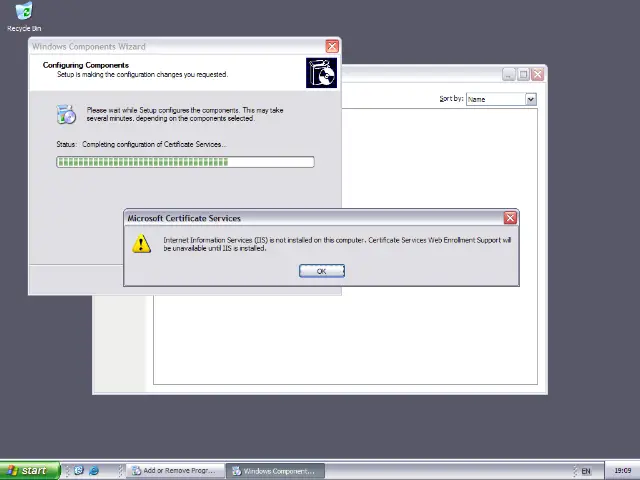Open the Start menu

coord(30,471)
